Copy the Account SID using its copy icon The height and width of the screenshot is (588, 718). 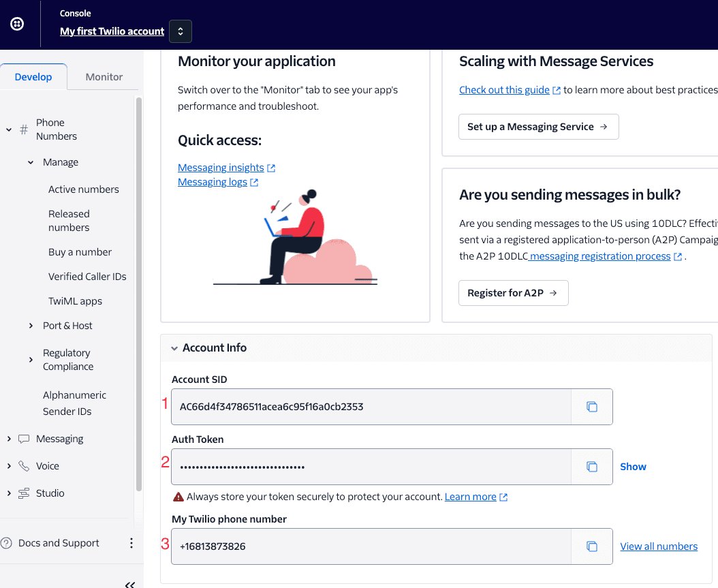(x=591, y=406)
